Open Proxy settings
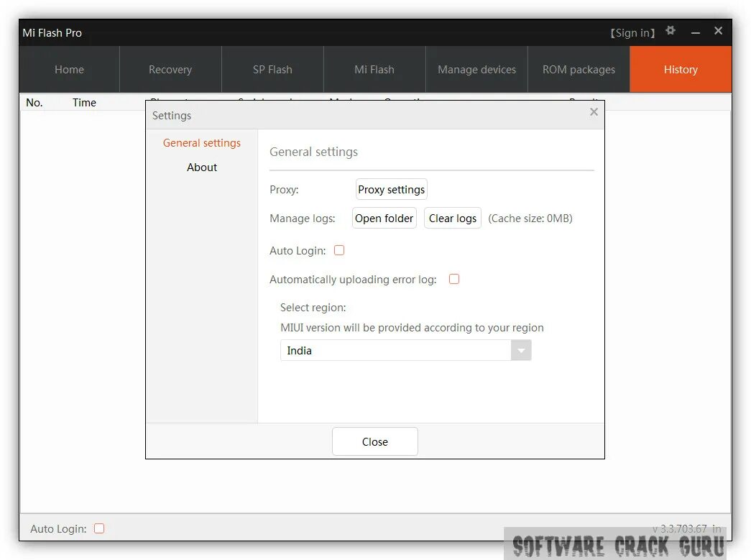Screen dimensions: 751x560 coord(391,190)
